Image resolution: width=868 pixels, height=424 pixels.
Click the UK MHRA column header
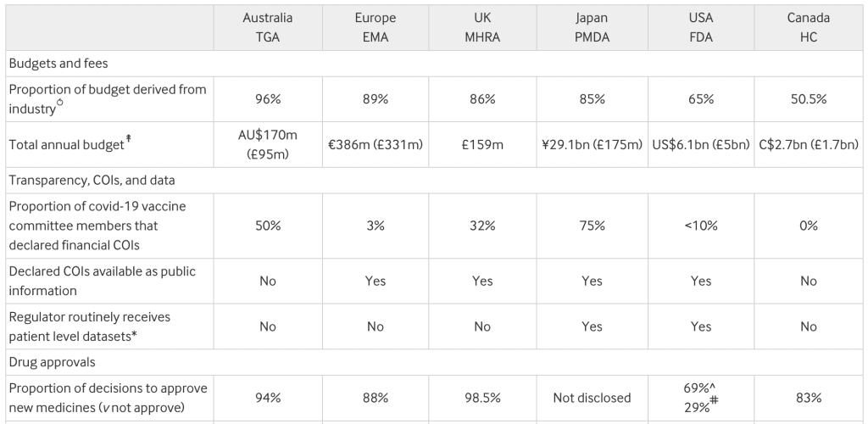click(x=482, y=28)
